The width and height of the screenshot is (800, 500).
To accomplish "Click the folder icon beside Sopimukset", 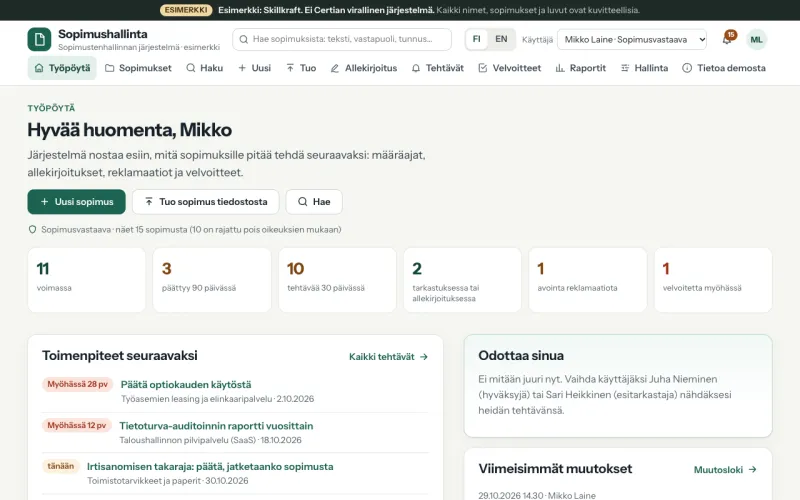I will (x=109, y=68).
